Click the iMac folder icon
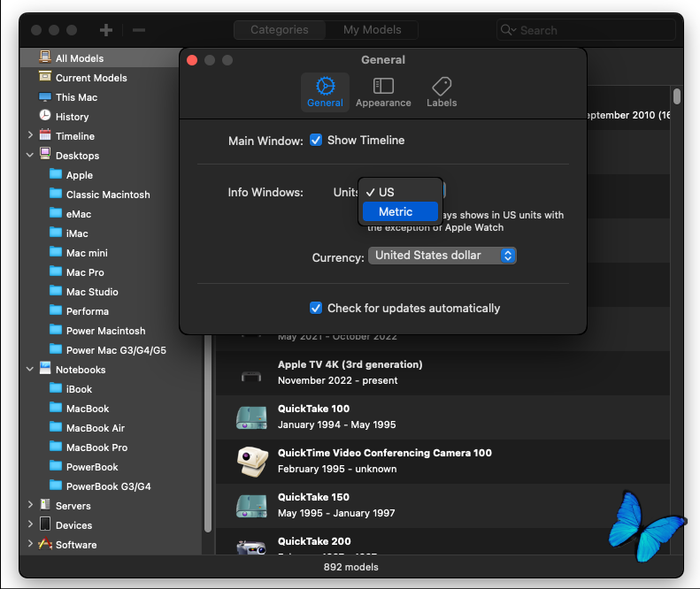This screenshot has height=589, width=700. tap(56, 232)
